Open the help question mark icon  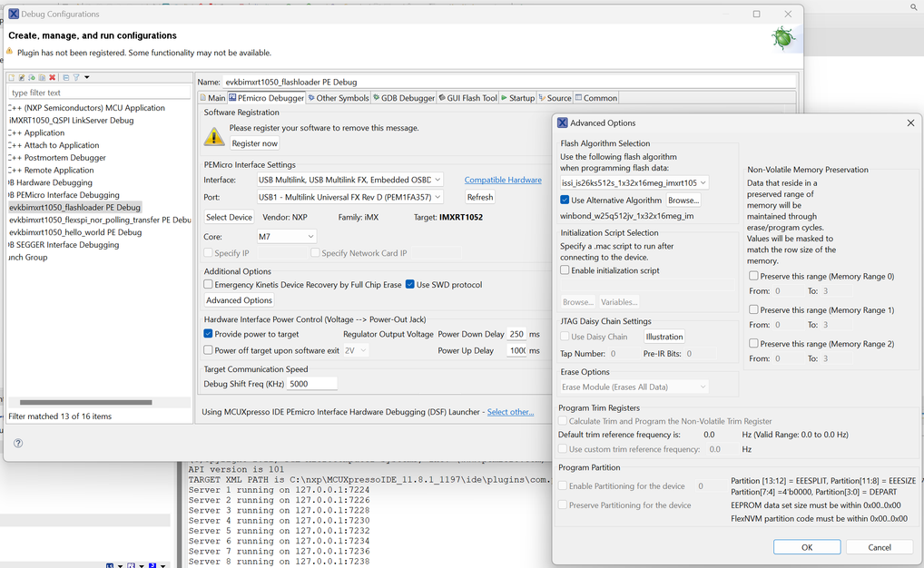tap(18, 443)
